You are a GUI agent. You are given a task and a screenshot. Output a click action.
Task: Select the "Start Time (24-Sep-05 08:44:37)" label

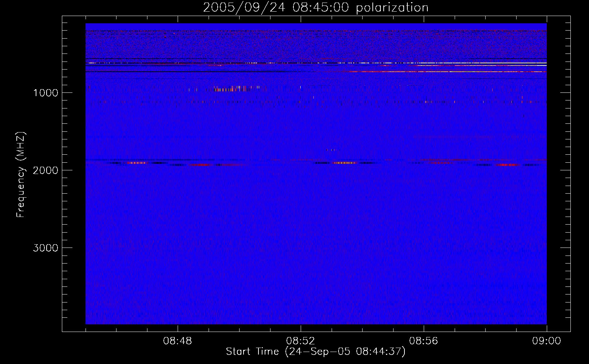316,352
